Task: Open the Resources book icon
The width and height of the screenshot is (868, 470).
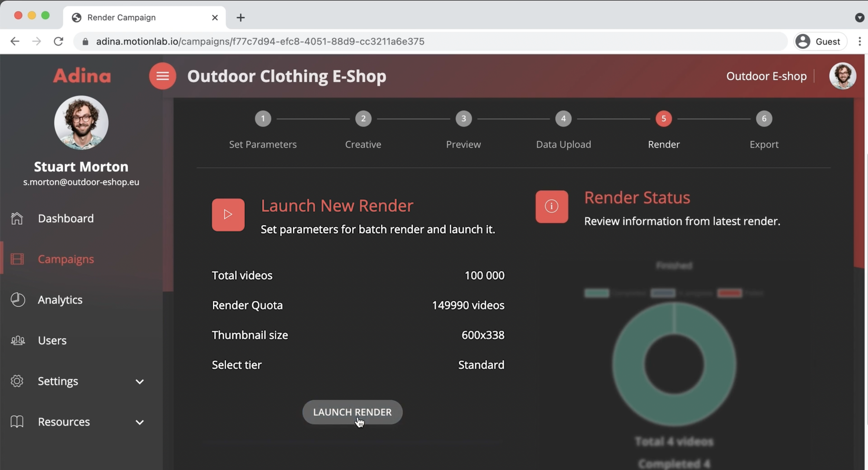Action: [17, 422]
